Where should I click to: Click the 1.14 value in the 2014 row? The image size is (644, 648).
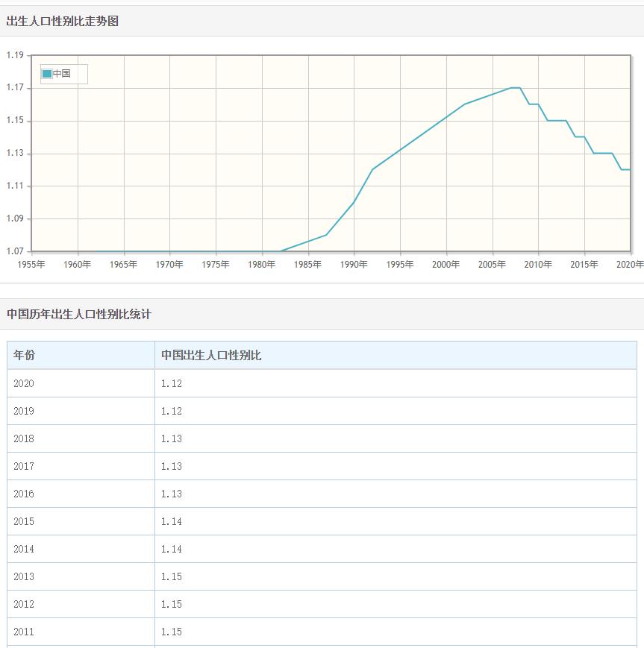(171, 550)
